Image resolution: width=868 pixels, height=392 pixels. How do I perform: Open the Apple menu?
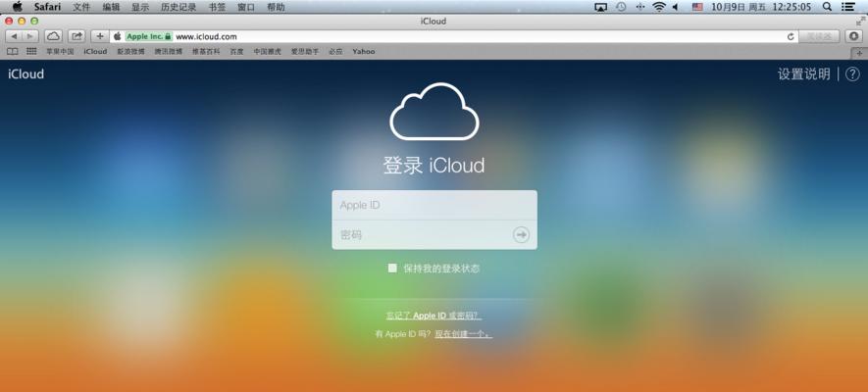coord(17,7)
